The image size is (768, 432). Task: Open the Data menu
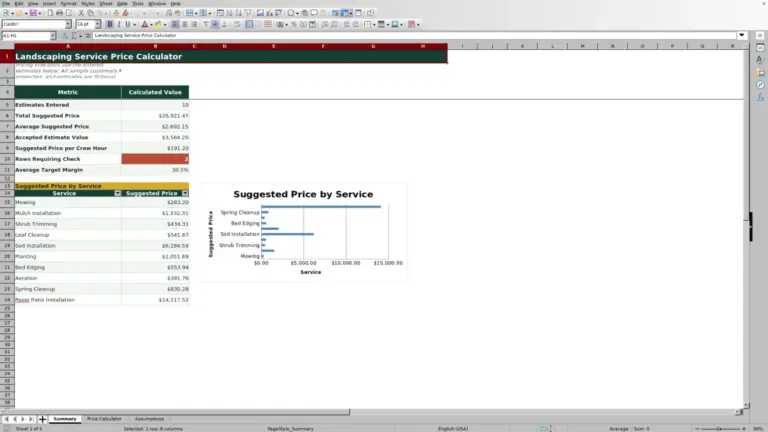point(122,3)
